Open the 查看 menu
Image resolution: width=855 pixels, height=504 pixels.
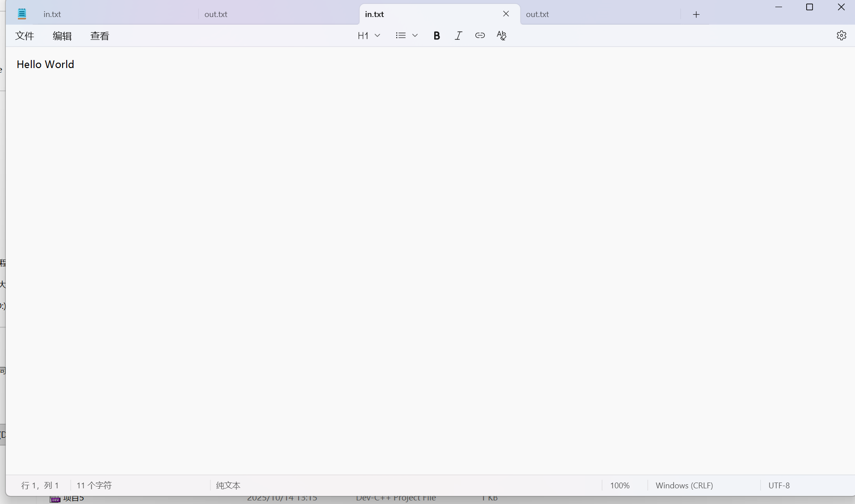100,36
